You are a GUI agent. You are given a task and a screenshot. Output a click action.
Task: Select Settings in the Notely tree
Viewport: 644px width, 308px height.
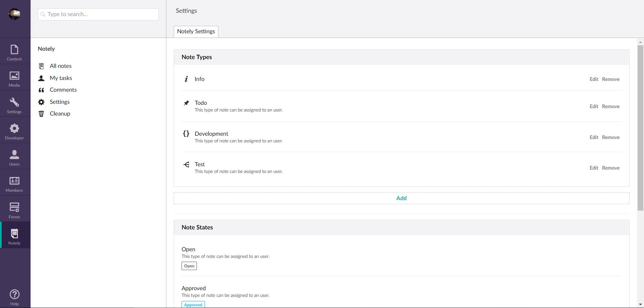tap(60, 102)
